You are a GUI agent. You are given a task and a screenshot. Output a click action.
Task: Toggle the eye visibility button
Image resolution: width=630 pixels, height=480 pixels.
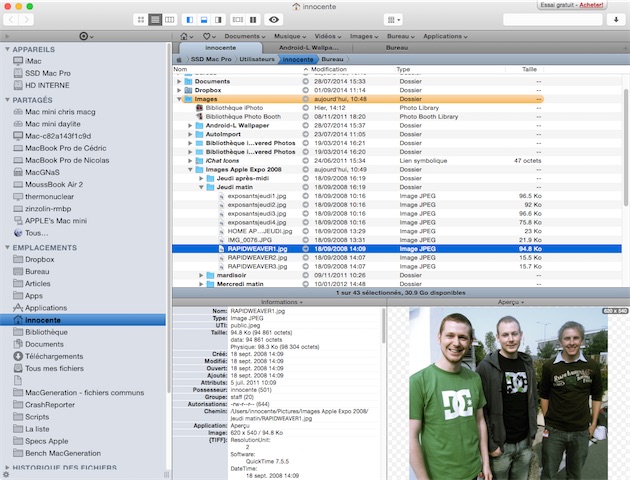274,20
